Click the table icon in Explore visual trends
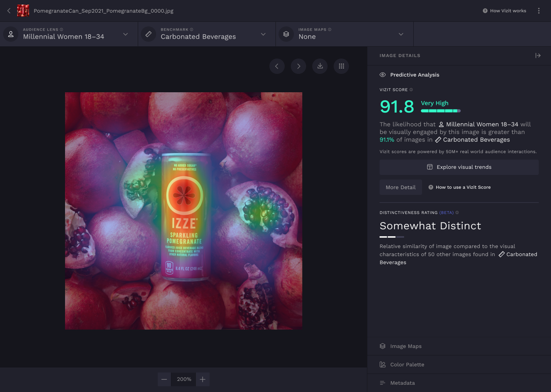The width and height of the screenshot is (551, 392). tap(430, 167)
